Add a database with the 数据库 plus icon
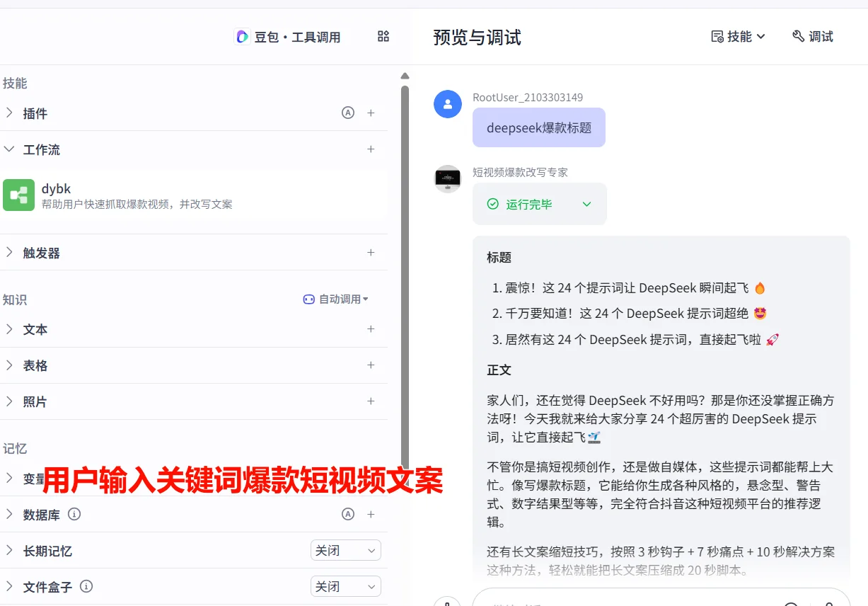The image size is (868, 606). point(371,514)
